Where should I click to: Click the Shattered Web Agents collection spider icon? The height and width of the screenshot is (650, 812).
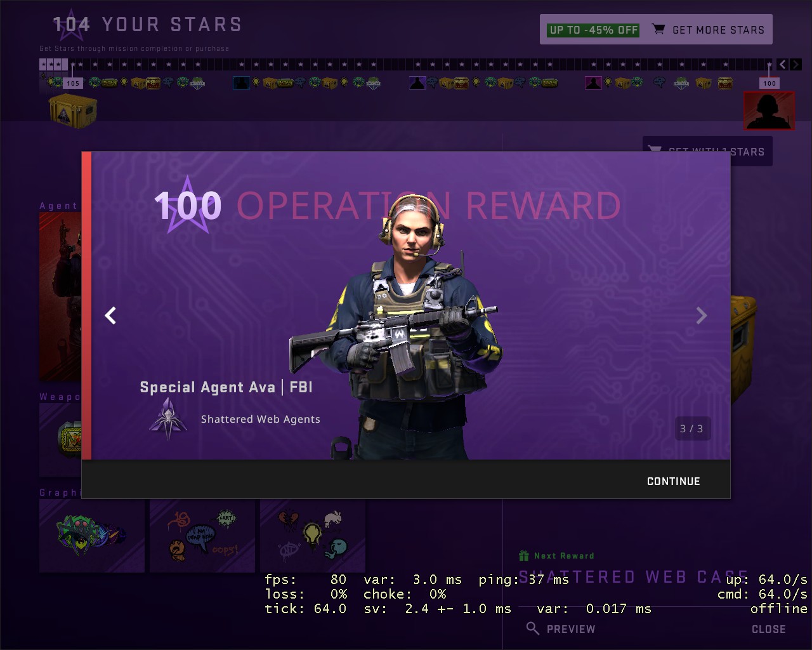168,418
